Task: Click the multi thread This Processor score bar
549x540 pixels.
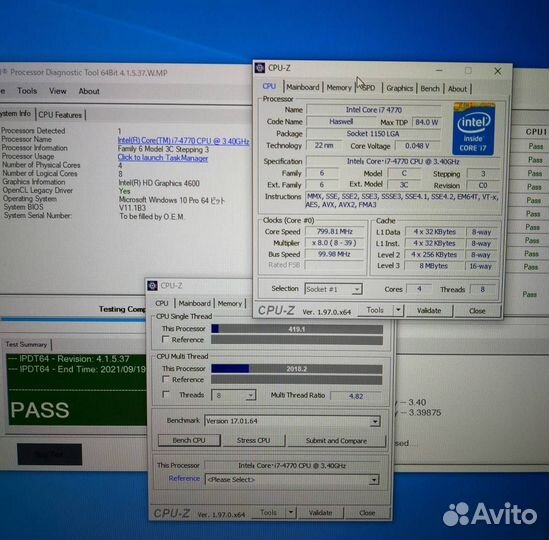Action: pos(297,369)
